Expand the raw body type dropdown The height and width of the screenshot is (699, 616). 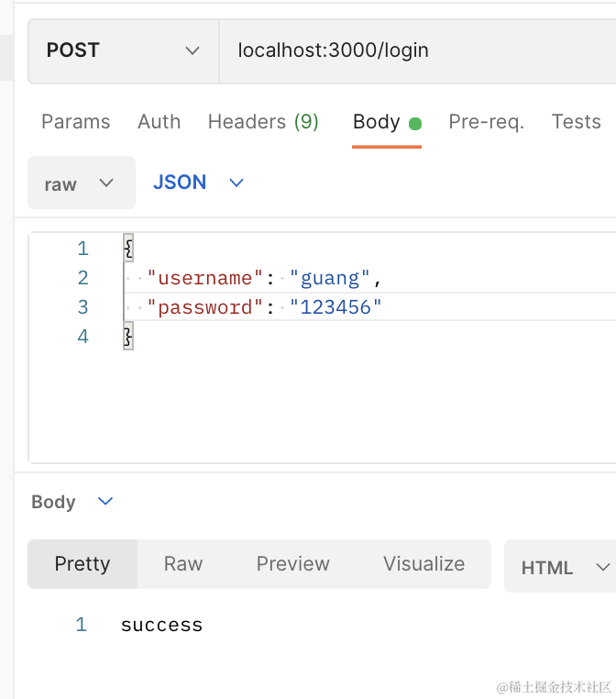tap(81, 183)
